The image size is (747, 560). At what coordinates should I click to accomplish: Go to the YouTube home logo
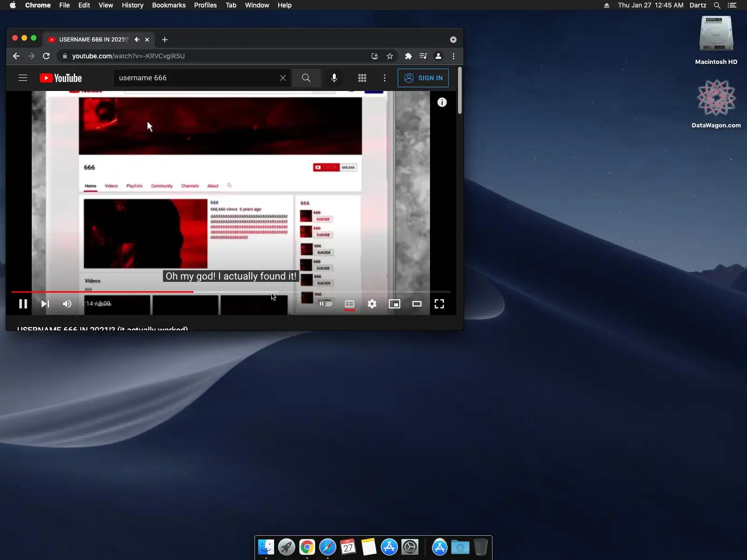[x=61, y=78]
